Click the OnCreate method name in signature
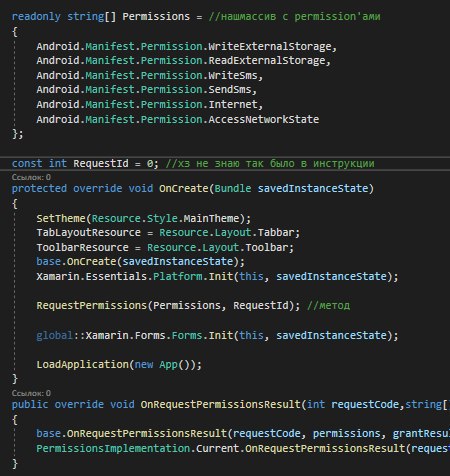450x476 pixels. [184, 188]
